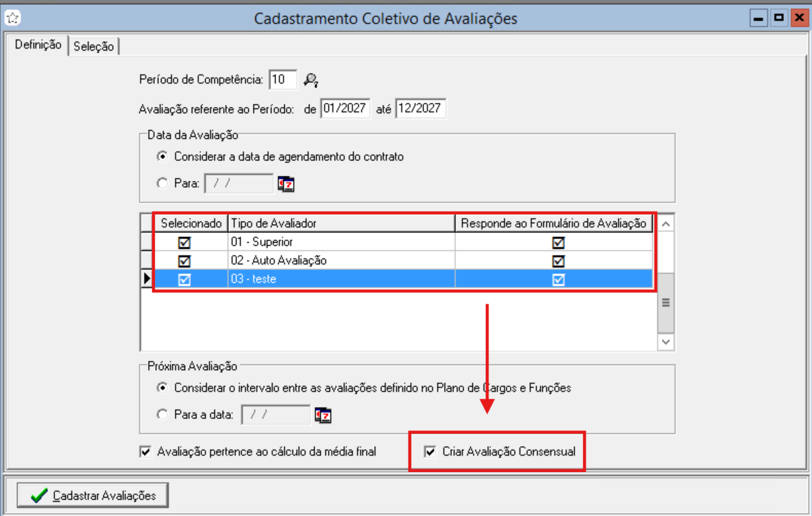The image size is (812, 516).
Task: Click the row indicator arrow for 03 - teste
Action: tap(146, 279)
